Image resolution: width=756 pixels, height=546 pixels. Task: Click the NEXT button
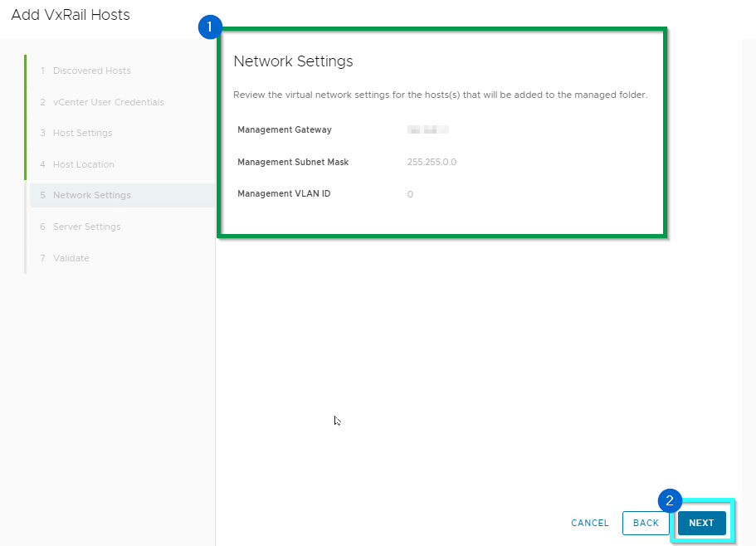701,523
